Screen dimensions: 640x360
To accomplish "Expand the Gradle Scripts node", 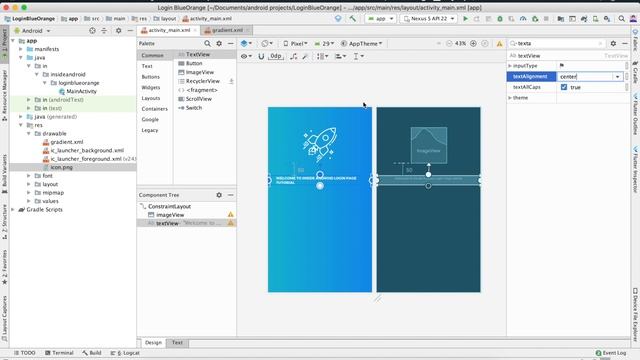I will 13,209.
